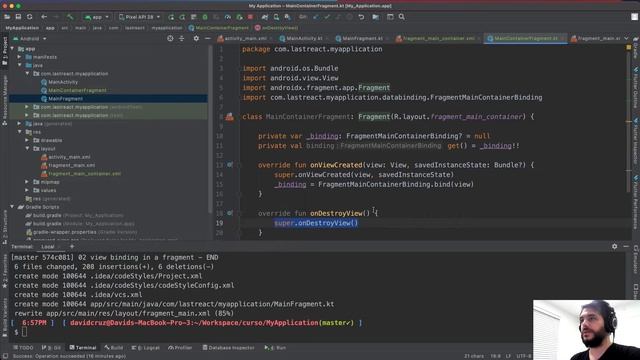Click the red Stop button icon
The image size is (640, 360).
tap(250, 17)
